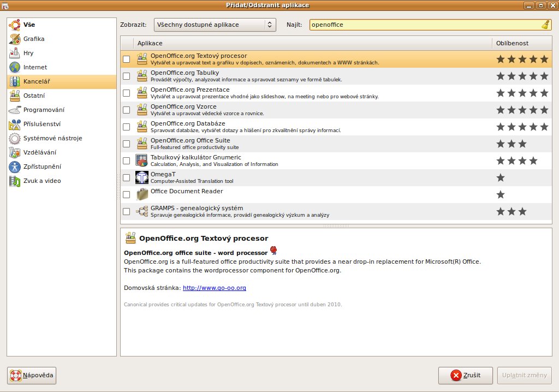Select the Vzdělávání category
The width and height of the screenshot is (559, 392).
62,152
